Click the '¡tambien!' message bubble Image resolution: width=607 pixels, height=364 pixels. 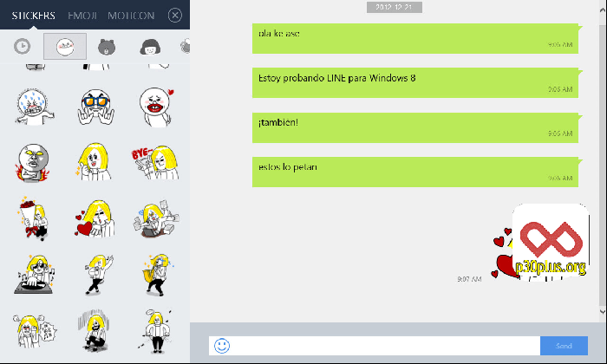tap(415, 127)
